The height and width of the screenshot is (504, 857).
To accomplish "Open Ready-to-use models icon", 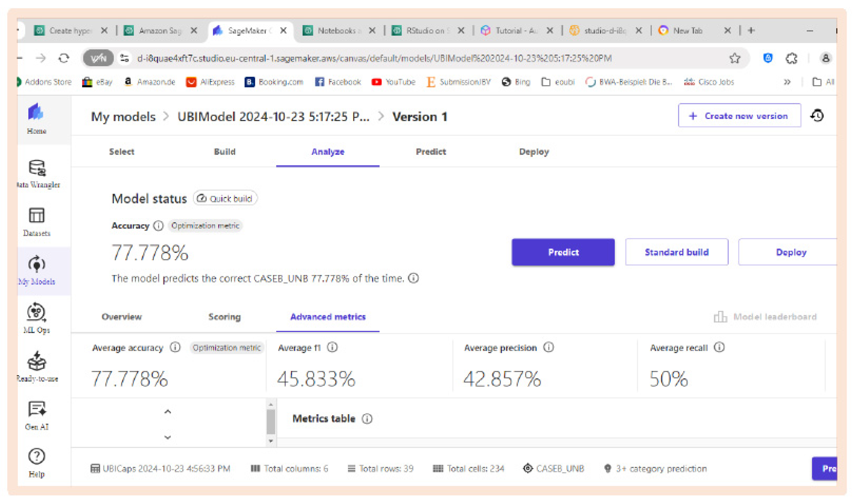I will coord(37,361).
